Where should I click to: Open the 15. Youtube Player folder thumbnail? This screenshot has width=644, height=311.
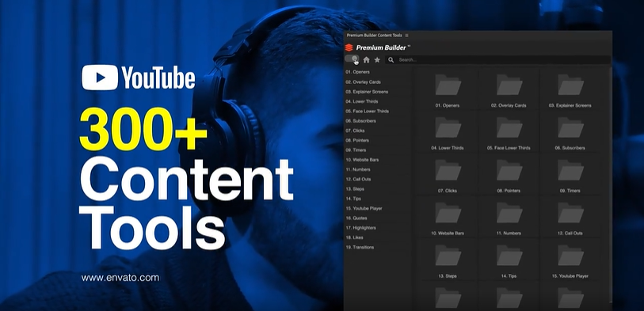point(570,256)
